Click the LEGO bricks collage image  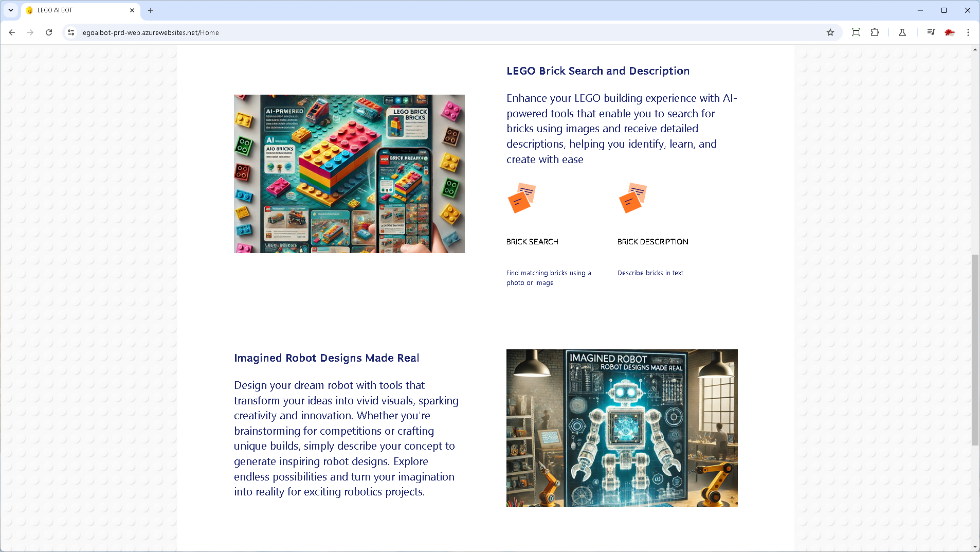pyautogui.click(x=349, y=174)
